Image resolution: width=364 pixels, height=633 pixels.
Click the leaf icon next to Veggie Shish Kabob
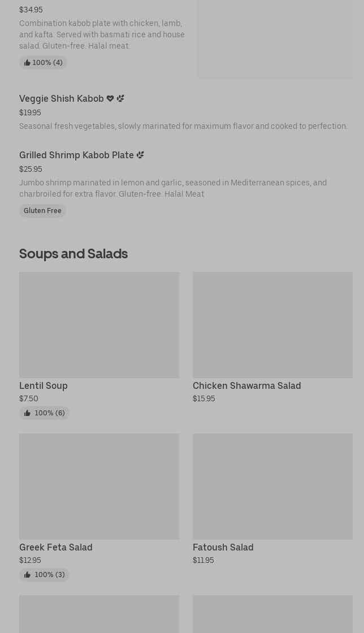coord(120,98)
